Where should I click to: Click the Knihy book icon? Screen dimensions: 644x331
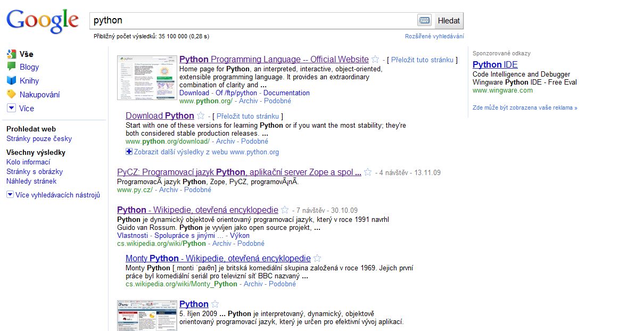coord(11,81)
